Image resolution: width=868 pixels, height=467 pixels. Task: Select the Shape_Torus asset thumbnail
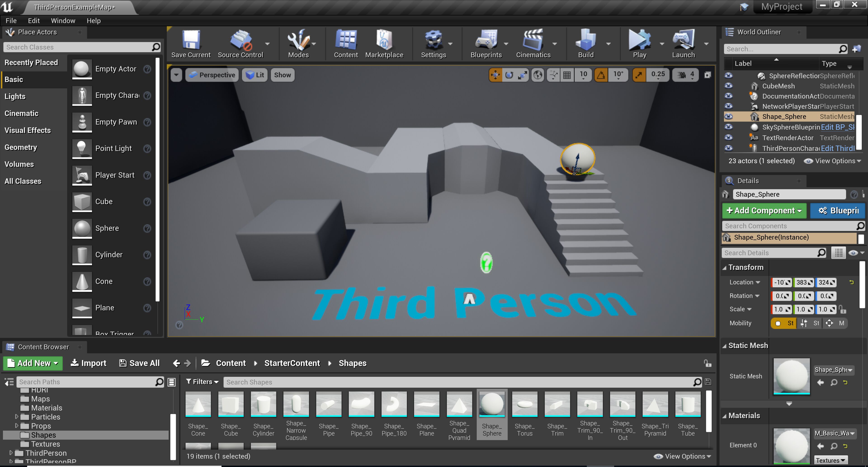tap(524, 404)
